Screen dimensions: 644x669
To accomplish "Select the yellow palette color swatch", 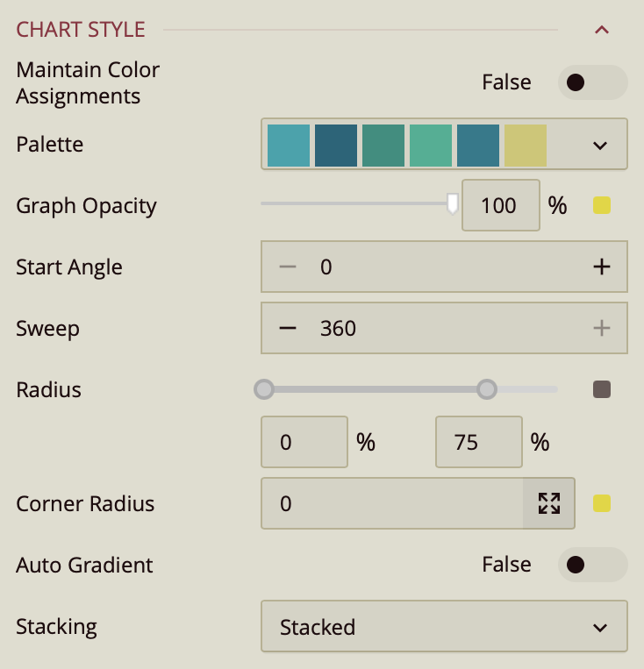I will pyautogui.click(x=526, y=146).
